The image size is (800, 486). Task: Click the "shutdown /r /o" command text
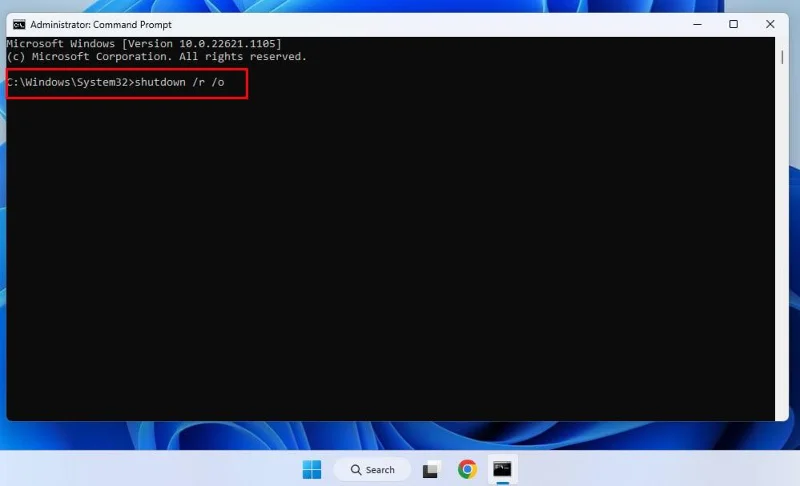180,82
